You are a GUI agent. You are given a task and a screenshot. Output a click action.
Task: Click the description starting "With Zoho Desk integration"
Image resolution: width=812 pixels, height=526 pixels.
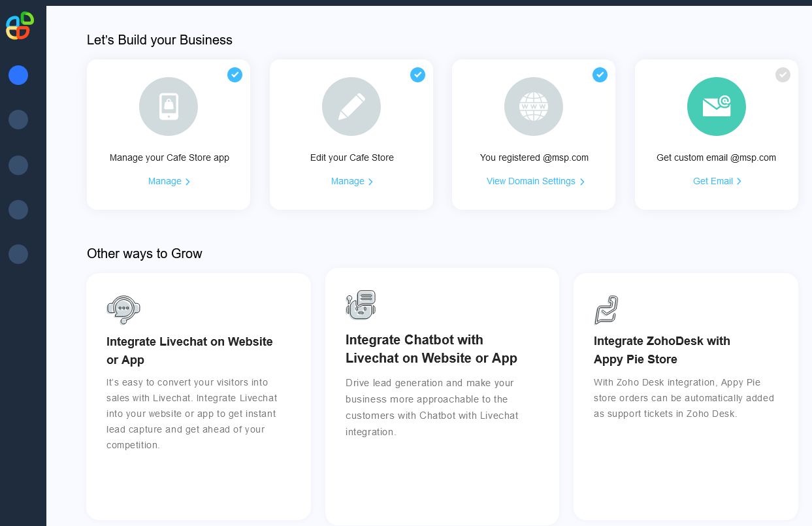(x=684, y=398)
